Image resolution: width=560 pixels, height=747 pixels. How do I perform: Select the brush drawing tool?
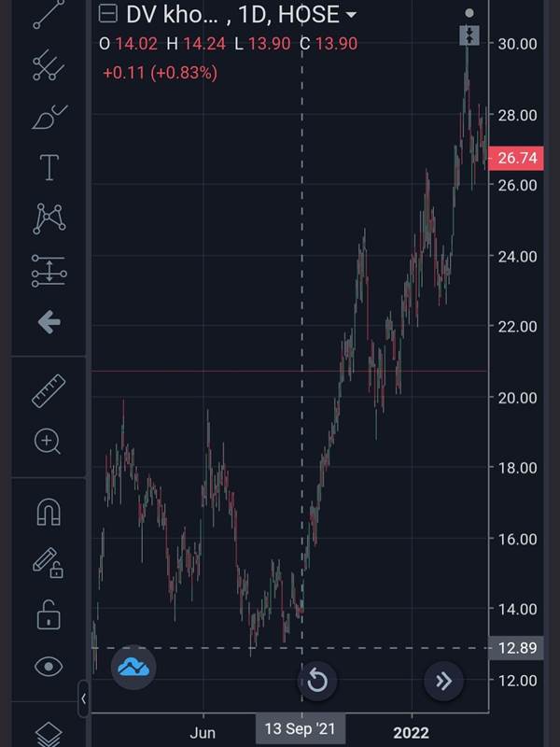(50, 118)
